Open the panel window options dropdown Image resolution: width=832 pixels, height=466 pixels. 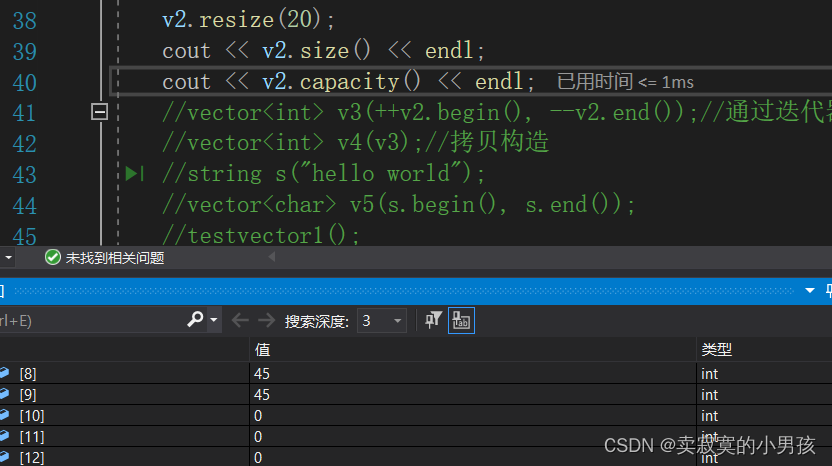click(810, 291)
